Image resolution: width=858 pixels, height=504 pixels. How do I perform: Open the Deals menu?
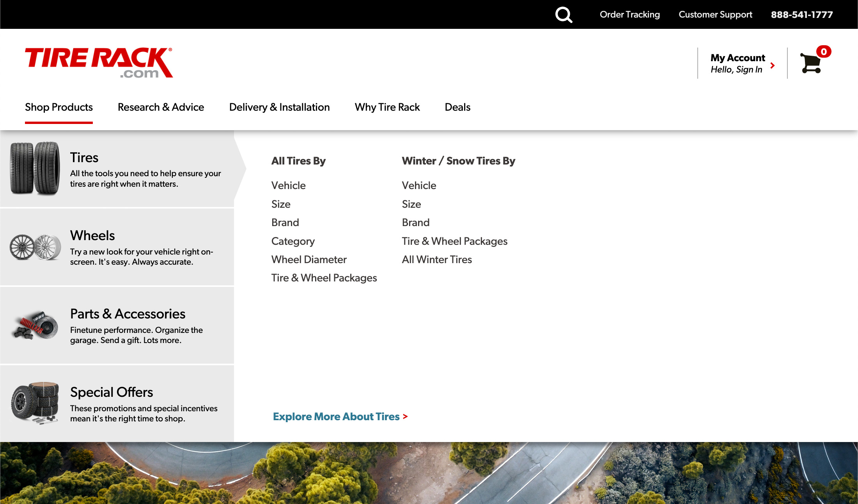point(457,107)
